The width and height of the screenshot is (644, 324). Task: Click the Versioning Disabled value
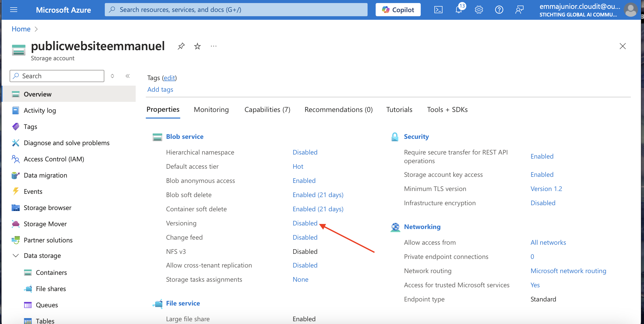pyautogui.click(x=305, y=223)
